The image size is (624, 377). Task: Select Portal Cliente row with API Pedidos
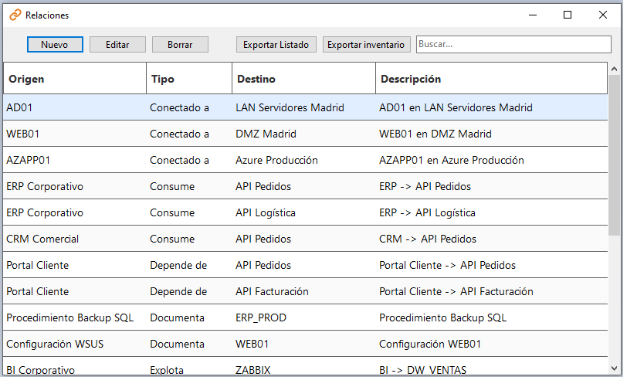point(305,265)
